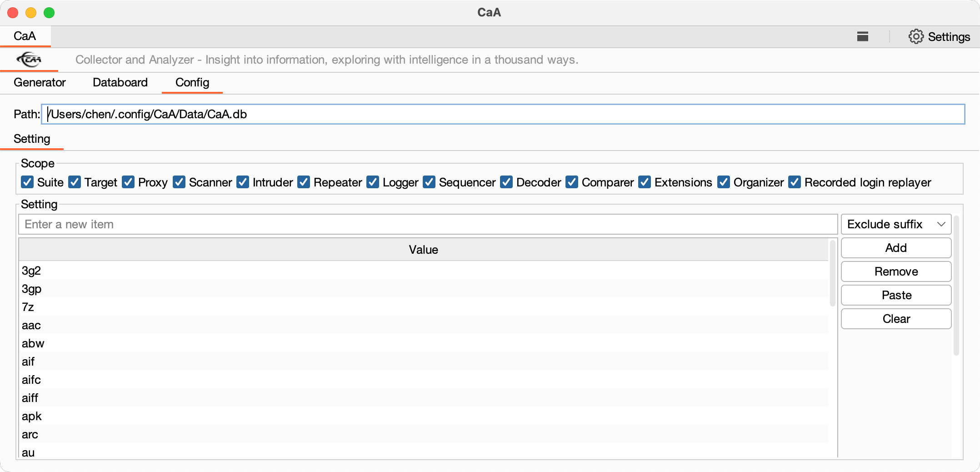Viewport: 980px width, 472px height.
Task: Click the green maximize window button
Action: pos(49,13)
